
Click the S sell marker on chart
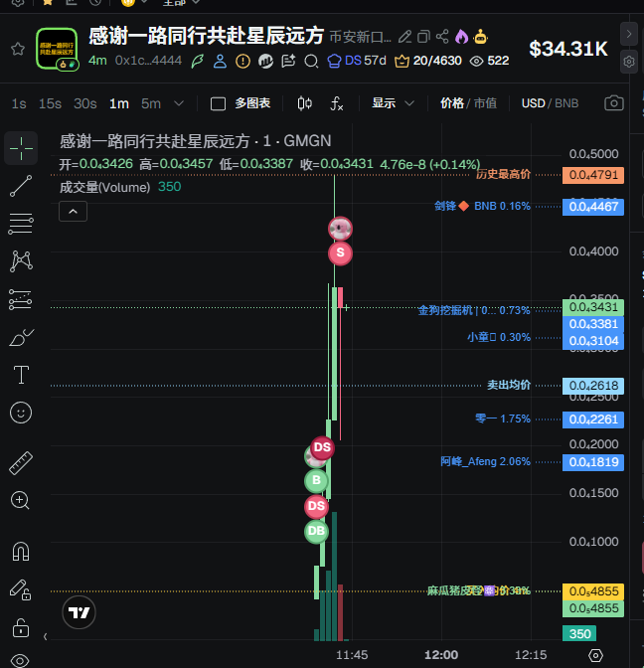340,253
